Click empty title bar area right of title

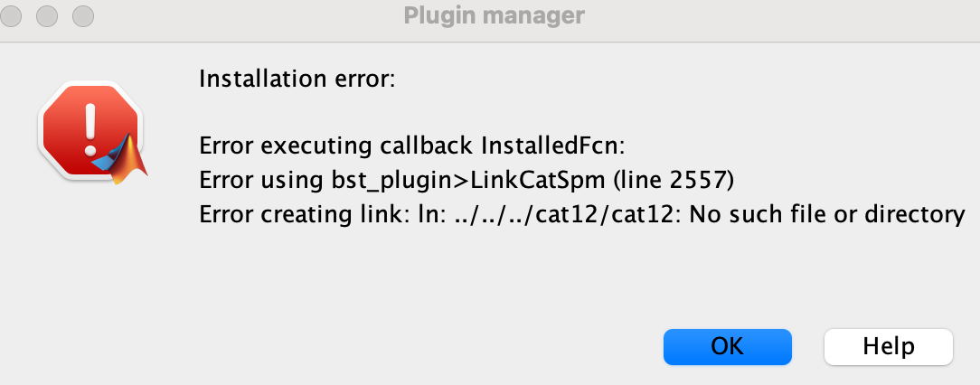click(781, 16)
